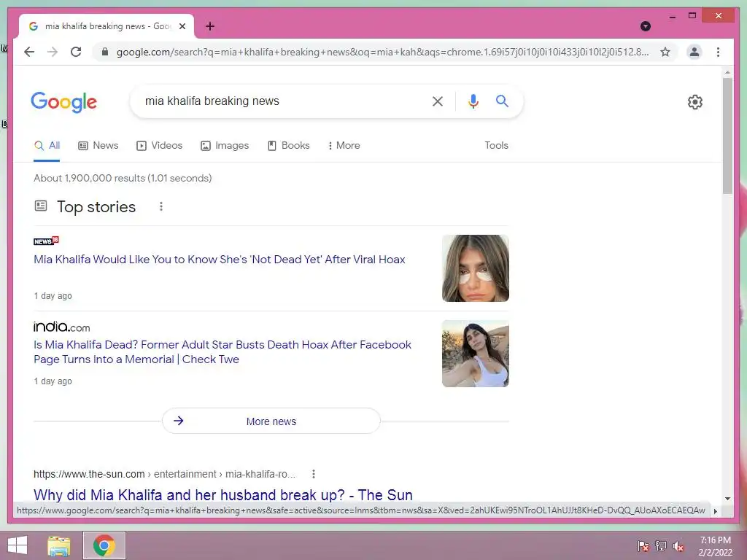Open the Action Center flag tray icon
The image size is (747, 560).
(x=643, y=545)
